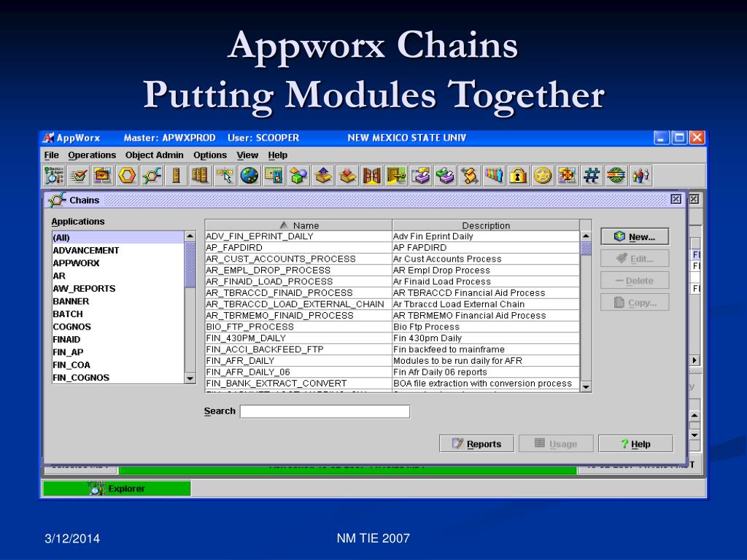Click the yellow scroll with arrows icon
This screenshot has width=747, height=560.
click(470, 176)
